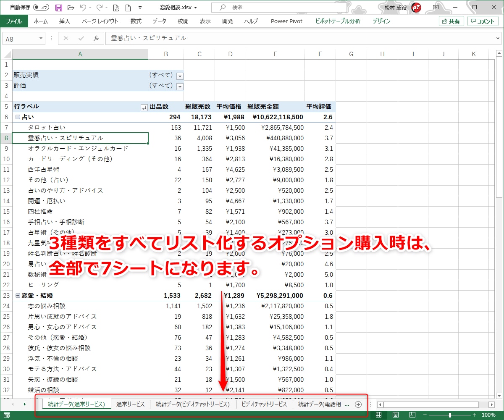Viewport: 504px width, 420px height.
Task: Click the formula bar enter checkmark icon
Action: [81, 38]
